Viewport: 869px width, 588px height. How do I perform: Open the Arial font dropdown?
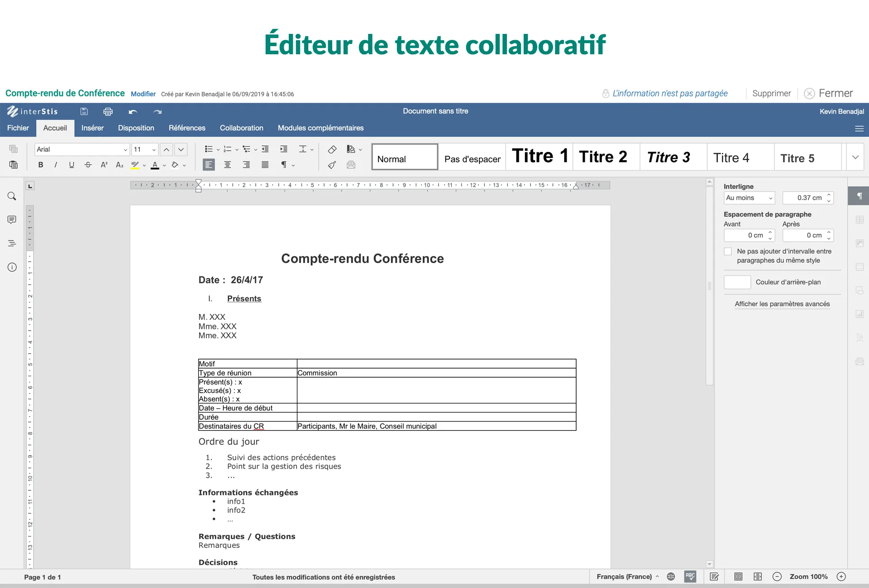(x=82, y=149)
